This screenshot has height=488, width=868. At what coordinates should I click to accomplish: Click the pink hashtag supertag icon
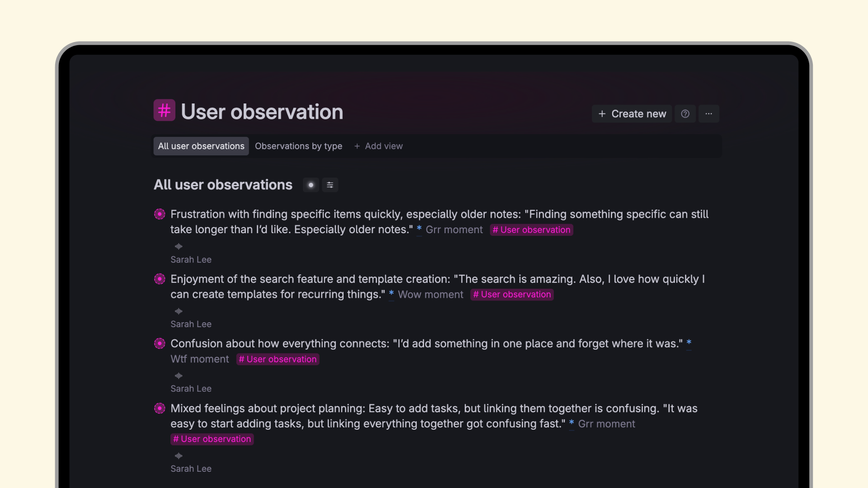click(164, 110)
